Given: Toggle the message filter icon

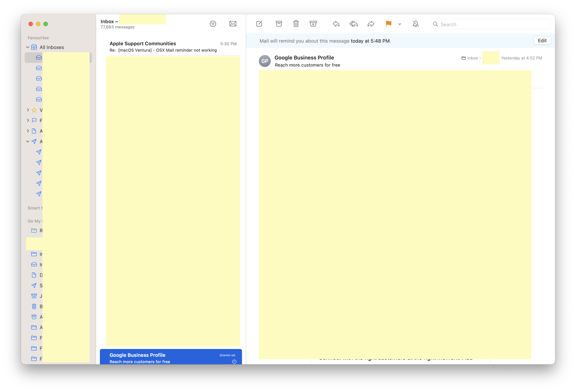Looking at the screenshot, I should click(213, 24).
